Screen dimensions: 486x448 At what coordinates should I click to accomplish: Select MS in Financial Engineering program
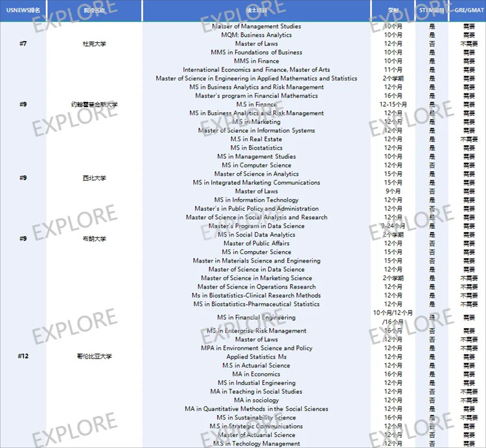[256, 318]
